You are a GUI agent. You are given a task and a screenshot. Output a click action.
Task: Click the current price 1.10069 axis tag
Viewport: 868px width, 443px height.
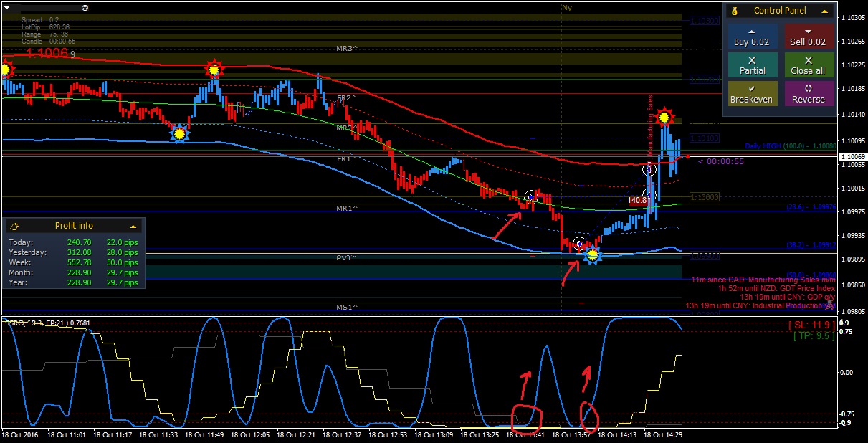[x=852, y=156]
